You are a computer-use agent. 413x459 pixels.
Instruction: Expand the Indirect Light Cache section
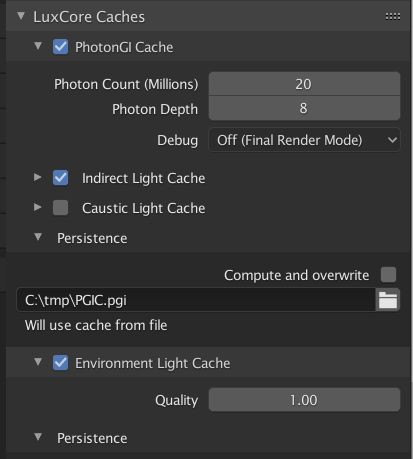(x=38, y=177)
